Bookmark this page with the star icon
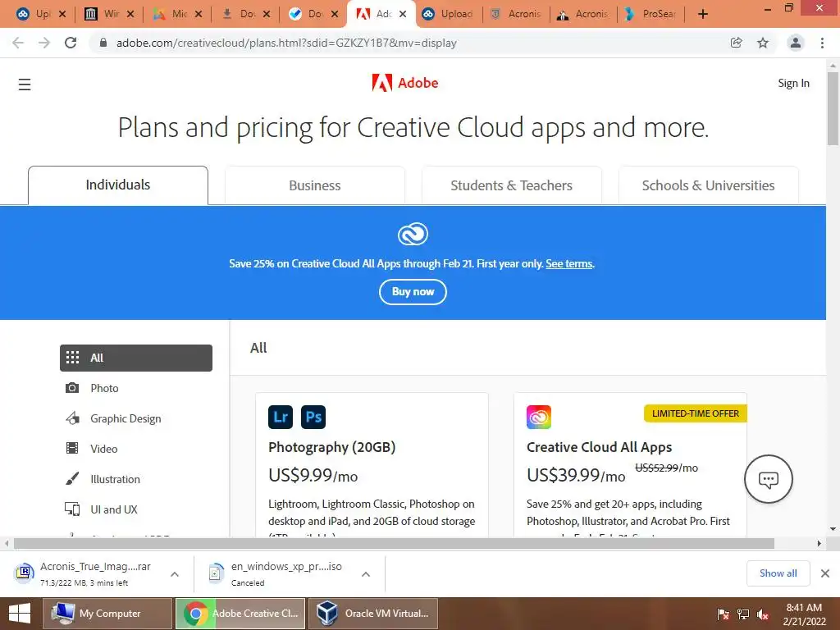Screen dimensions: 840x630 (763, 43)
